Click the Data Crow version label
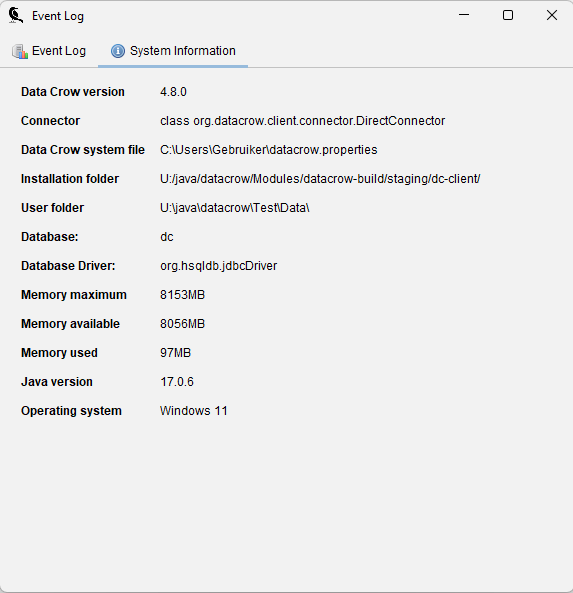Viewport: 573px width, 593px height. pyautogui.click(x=73, y=92)
